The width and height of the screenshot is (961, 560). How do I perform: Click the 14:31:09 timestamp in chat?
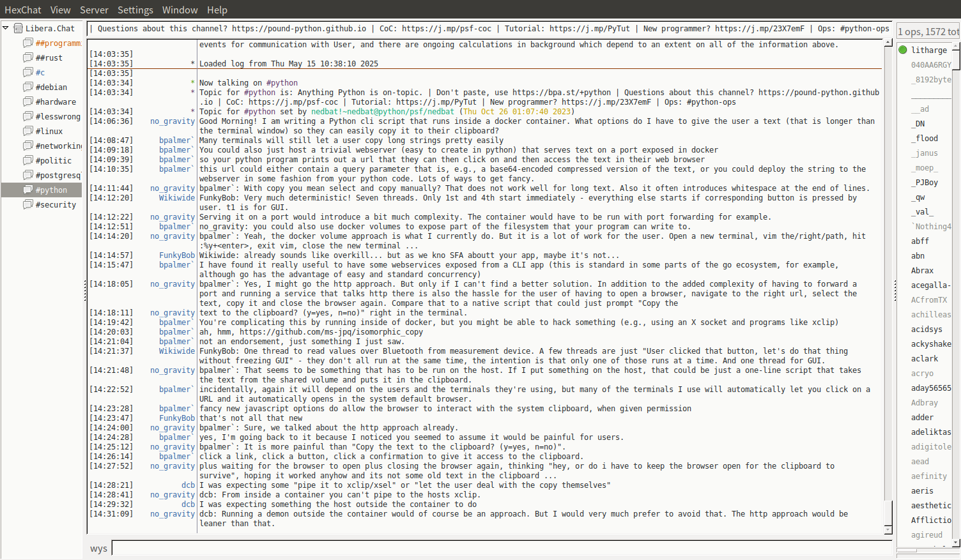[111, 513]
